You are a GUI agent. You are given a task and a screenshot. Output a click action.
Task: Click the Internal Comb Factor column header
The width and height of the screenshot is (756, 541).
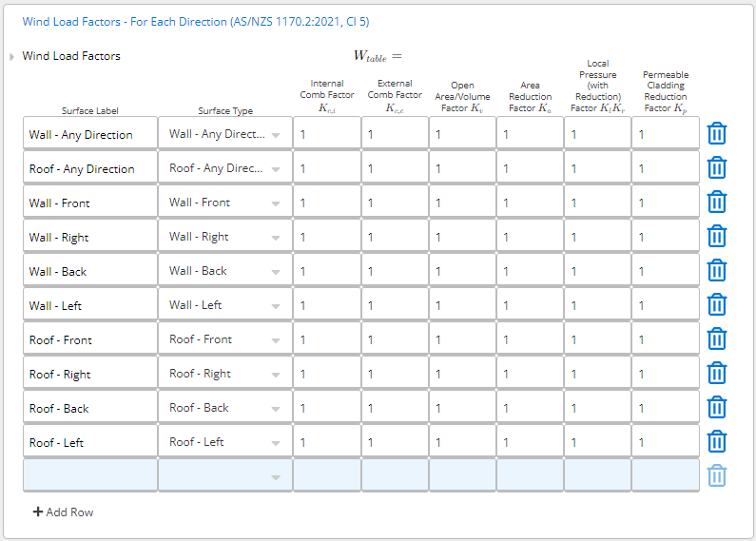coord(327,96)
